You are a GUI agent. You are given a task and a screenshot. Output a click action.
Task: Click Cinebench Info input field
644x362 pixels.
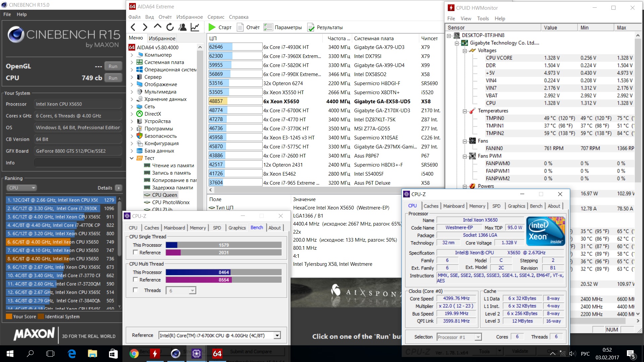click(x=77, y=163)
